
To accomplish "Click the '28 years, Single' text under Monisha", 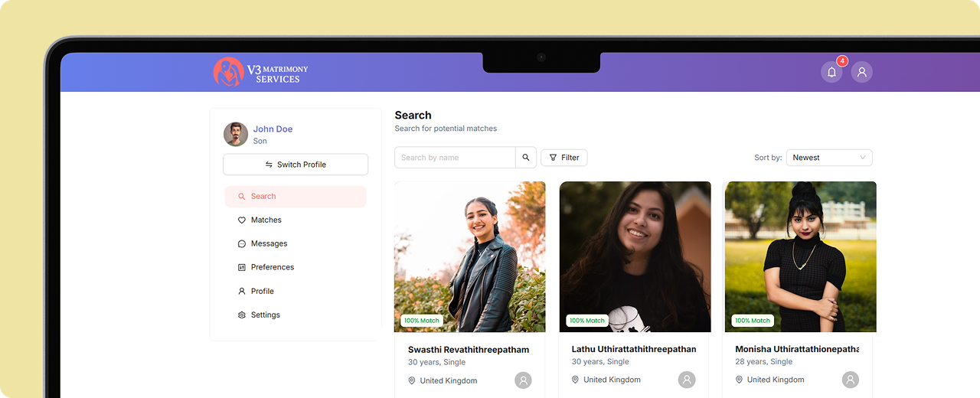I will (x=764, y=361).
